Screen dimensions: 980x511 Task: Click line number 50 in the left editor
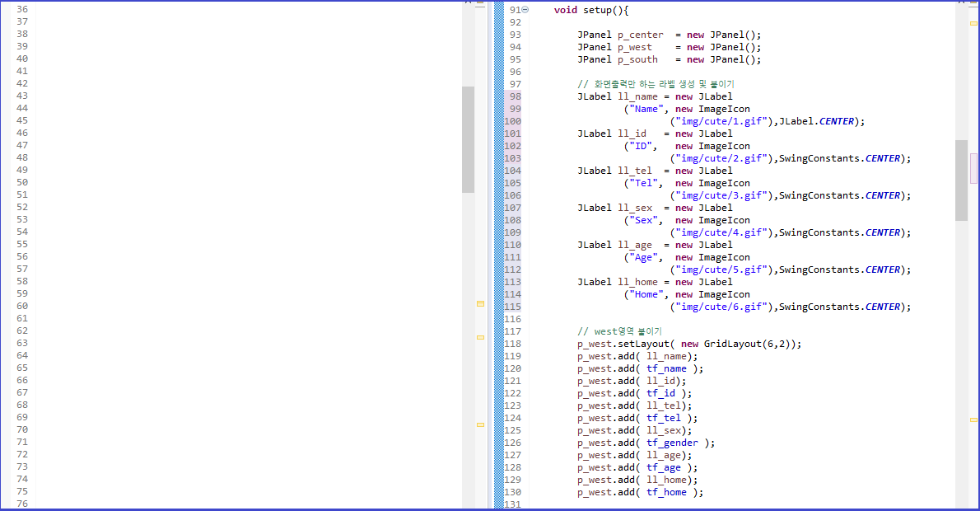point(22,183)
